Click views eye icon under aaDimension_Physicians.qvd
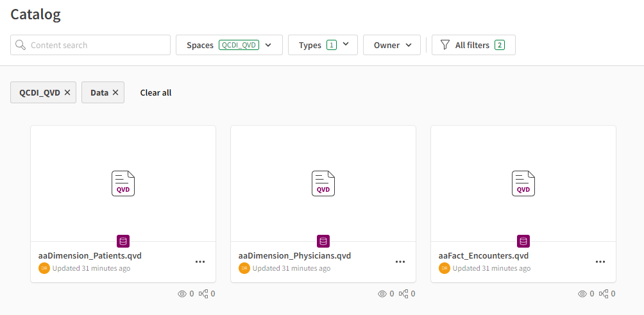This screenshot has width=644, height=315. click(382, 294)
